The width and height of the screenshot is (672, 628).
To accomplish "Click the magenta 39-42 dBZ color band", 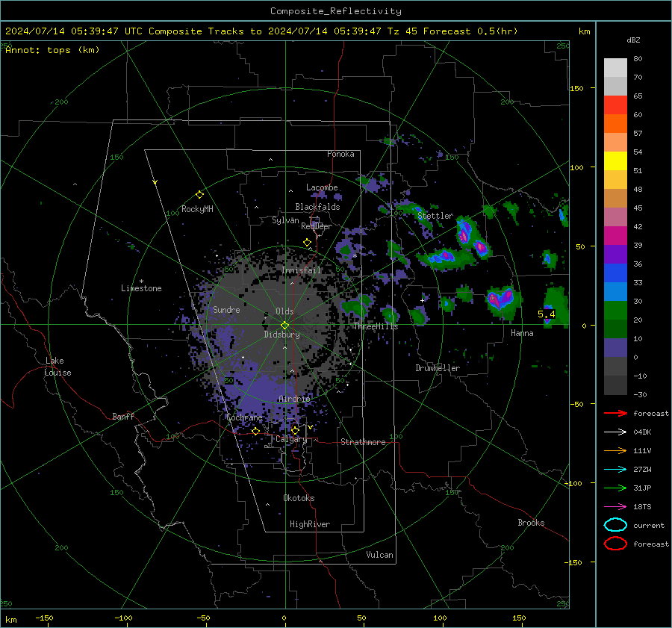I will [x=615, y=236].
